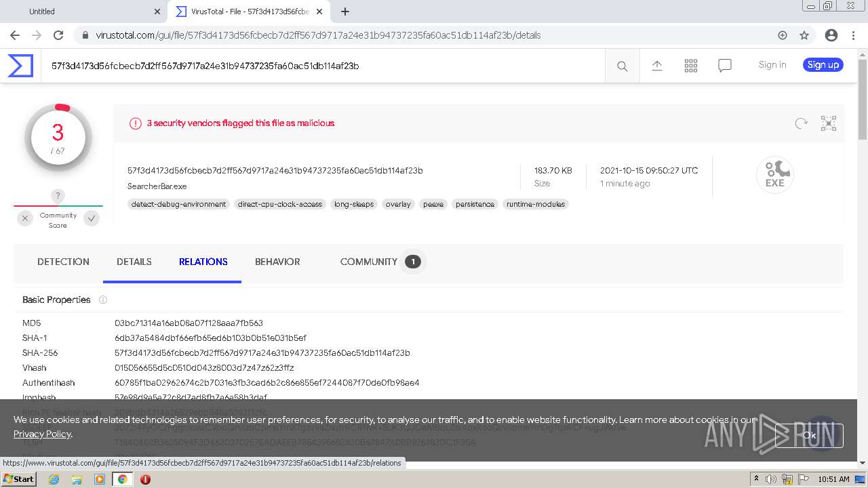Click the persistence tag

475,204
